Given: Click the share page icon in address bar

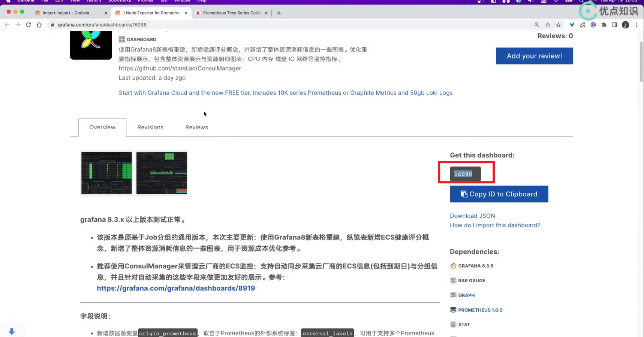Looking at the screenshot, I should [x=548, y=25].
